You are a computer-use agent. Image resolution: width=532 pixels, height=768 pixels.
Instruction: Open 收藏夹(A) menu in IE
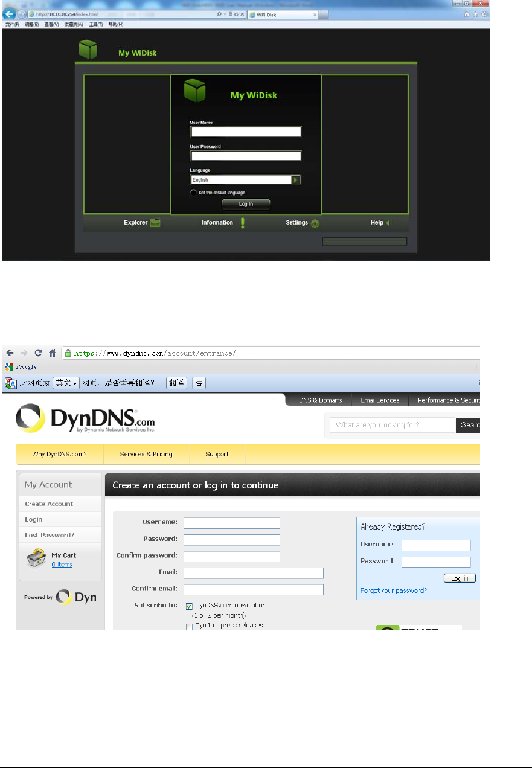(74, 25)
